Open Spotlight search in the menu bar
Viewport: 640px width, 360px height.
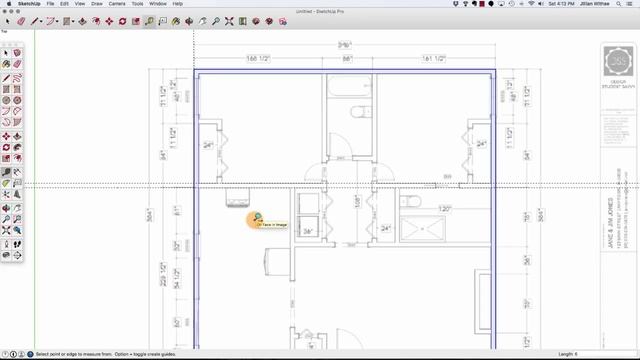(619, 4)
